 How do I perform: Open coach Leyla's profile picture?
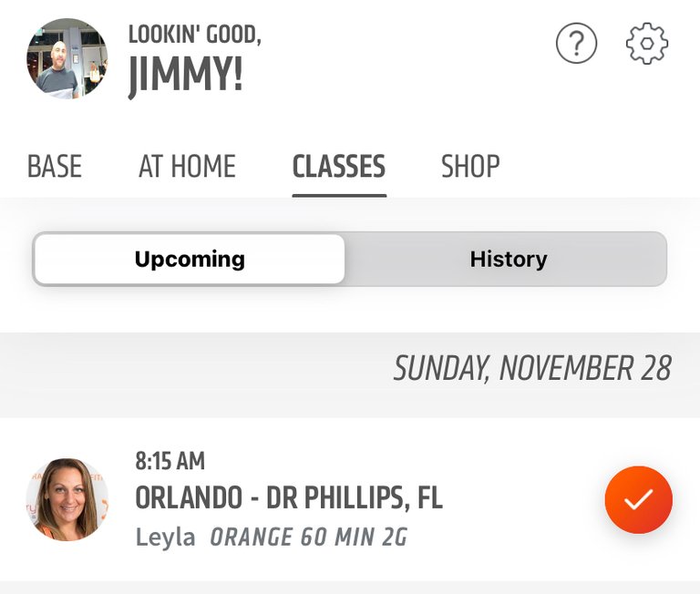67,499
